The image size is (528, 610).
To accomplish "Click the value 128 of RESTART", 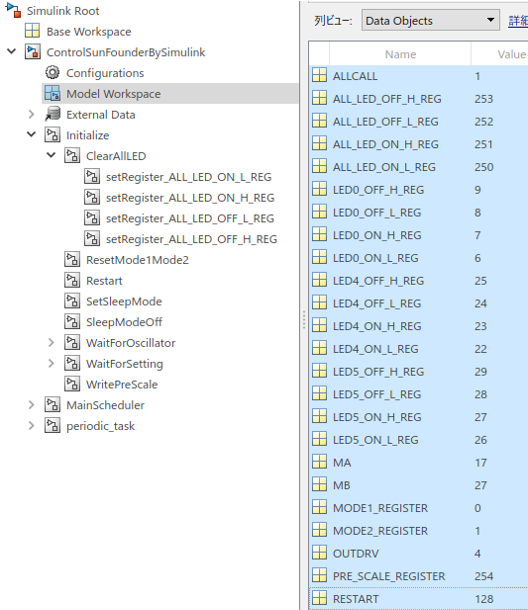I will tap(484, 599).
